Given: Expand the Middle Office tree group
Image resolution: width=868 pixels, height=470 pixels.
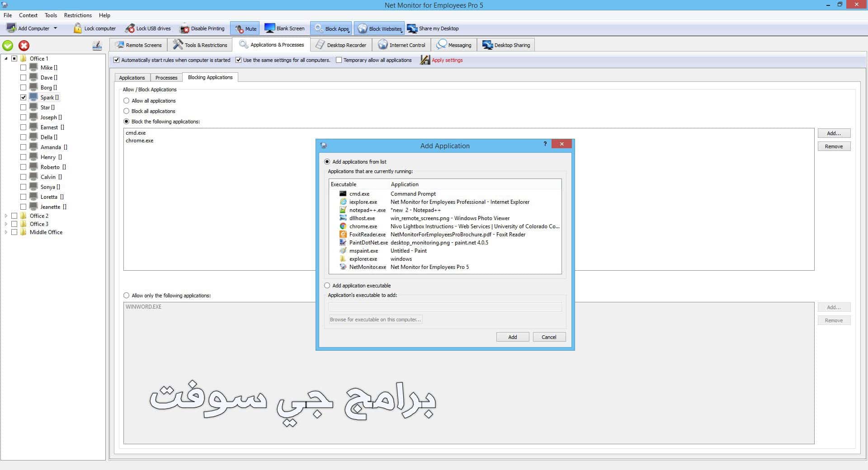Looking at the screenshot, I should 6,232.
